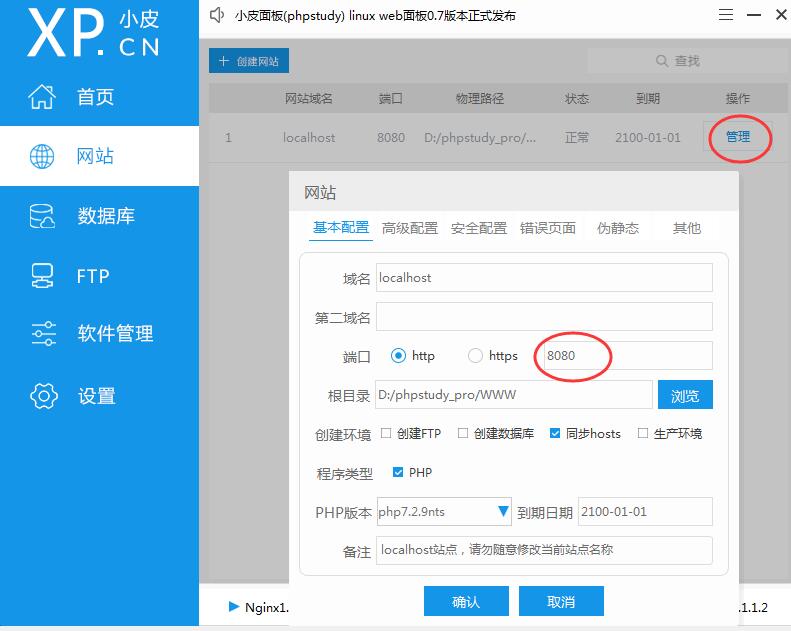The width and height of the screenshot is (791, 631).
Task: Toggle the 生产环境 checkbox
Action: coord(643,433)
